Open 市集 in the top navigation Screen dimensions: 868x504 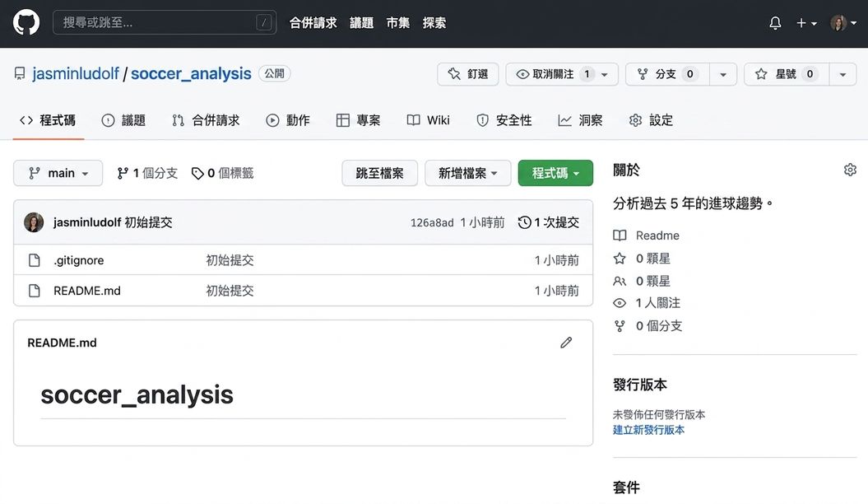(x=398, y=23)
